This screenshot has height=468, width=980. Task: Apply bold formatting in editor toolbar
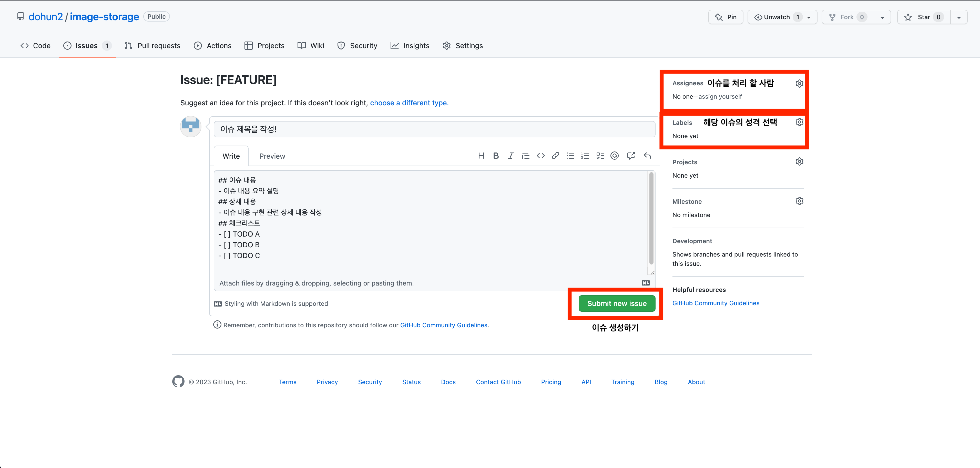coord(496,156)
